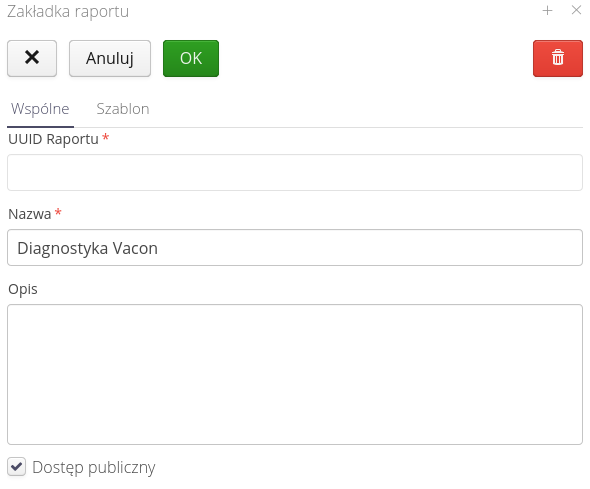Viewport: 590px width, 489px height.
Task: Click the plus icon in the header
Action: tap(547, 11)
